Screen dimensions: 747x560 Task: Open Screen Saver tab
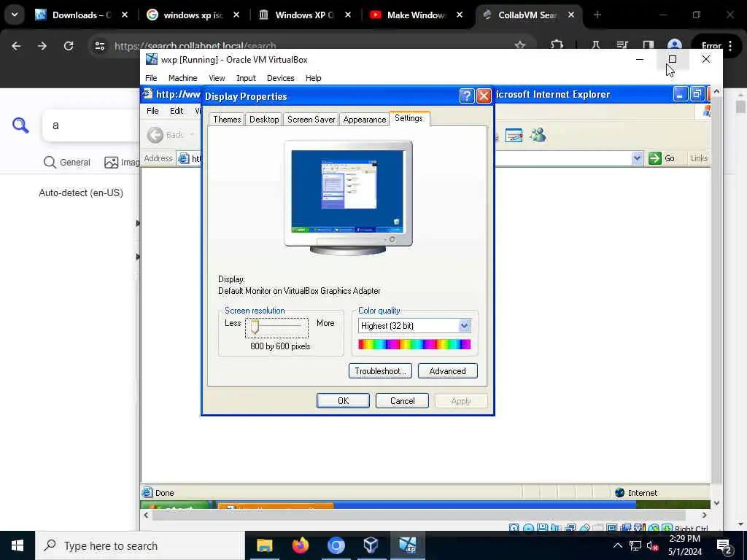tap(311, 120)
